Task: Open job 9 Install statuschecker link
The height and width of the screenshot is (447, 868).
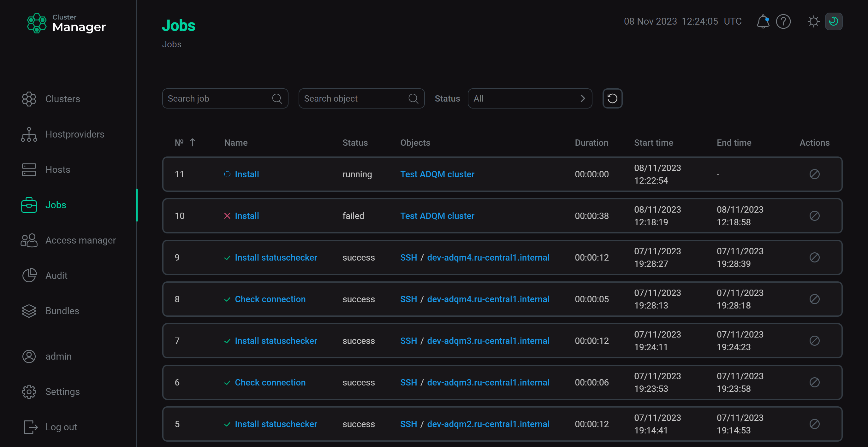Action: [x=276, y=257]
